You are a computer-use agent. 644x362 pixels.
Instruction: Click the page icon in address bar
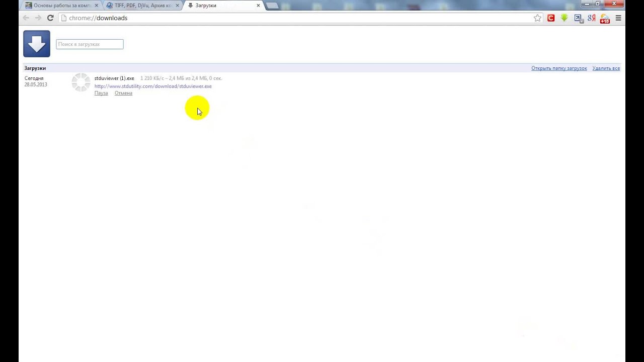(x=64, y=18)
